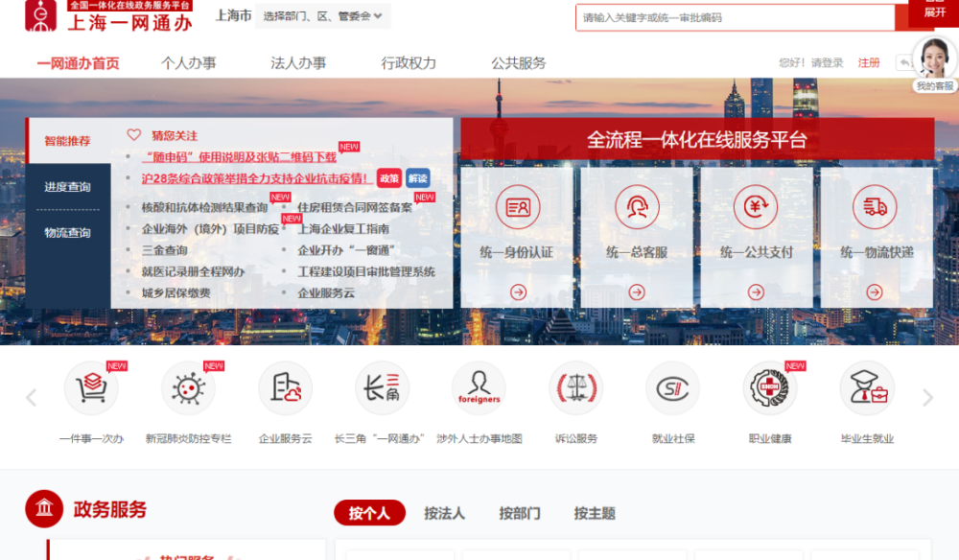Click the foreigners 涉外人士办事地图 icon
Screen dimensions: 959x560
479,387
